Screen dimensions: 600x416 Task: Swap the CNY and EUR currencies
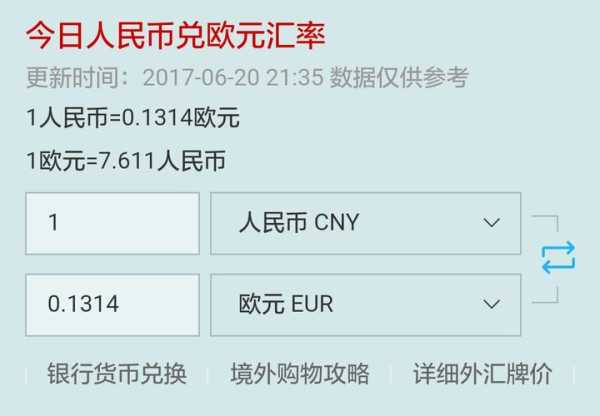(558, 258)
